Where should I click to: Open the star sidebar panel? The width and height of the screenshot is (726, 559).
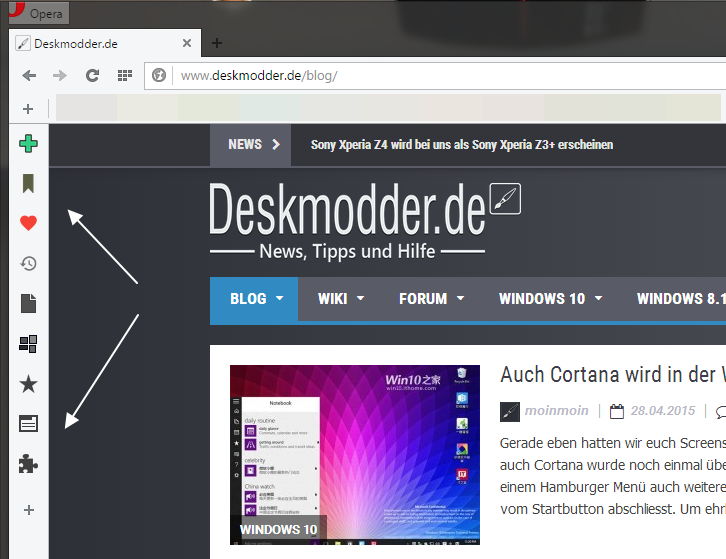(28, 384)
